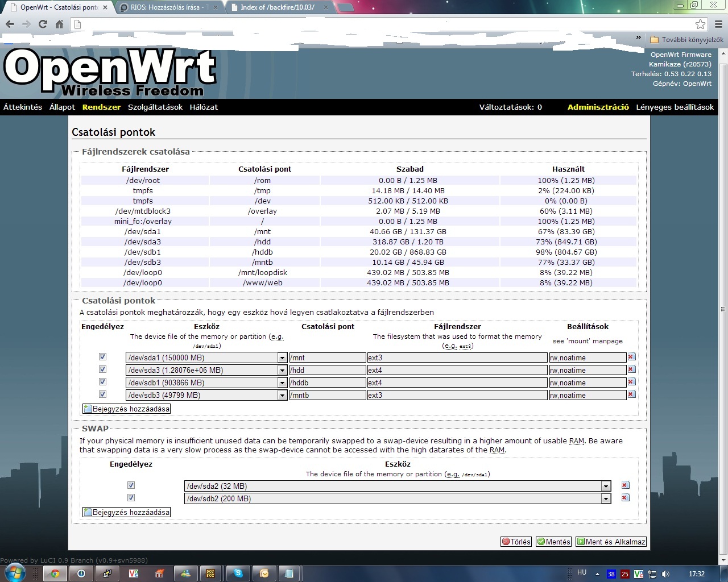Viewport: 728px width, 582px height.
Task: Show hidden bookmarks with the chevron
Action: pos(639,38)
